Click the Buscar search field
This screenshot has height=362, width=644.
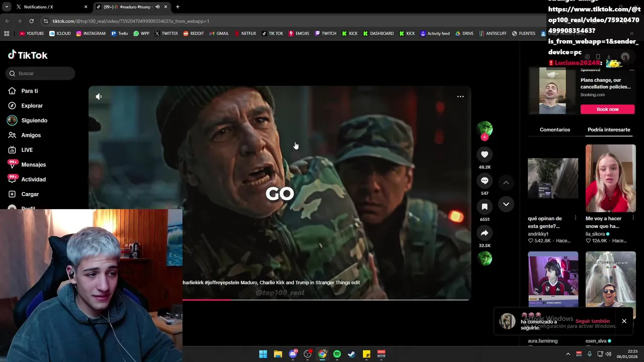[x=41, y=73]
